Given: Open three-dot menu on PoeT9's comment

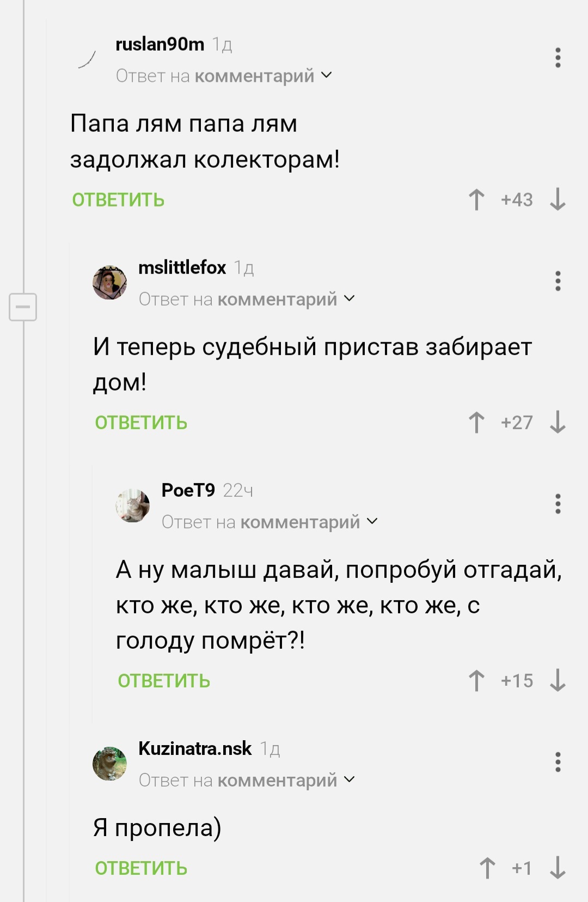Looking at the screenshot, I should click(x=558, y=504).
